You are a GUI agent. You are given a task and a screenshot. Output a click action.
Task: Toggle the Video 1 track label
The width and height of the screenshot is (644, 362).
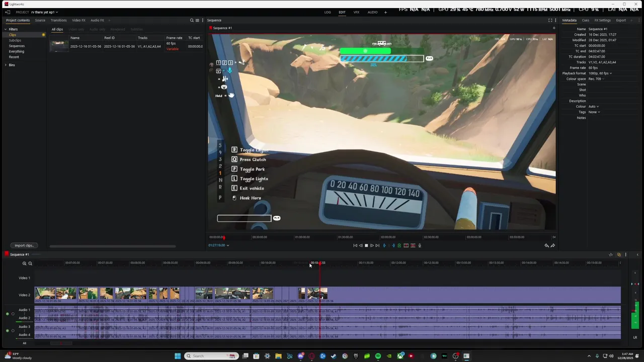(24, 278)
